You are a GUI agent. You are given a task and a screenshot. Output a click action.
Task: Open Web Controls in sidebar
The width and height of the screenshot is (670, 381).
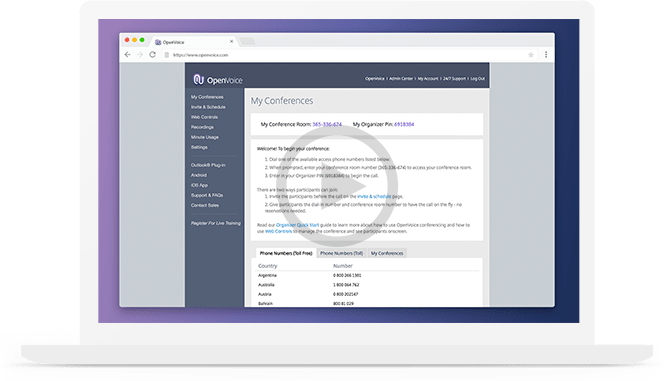click(204, 117)
